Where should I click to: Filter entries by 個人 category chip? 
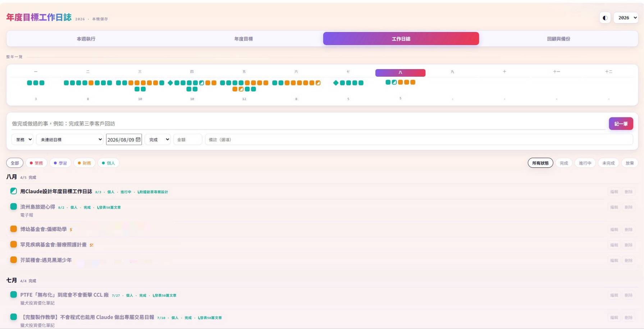tap(109, 163)
